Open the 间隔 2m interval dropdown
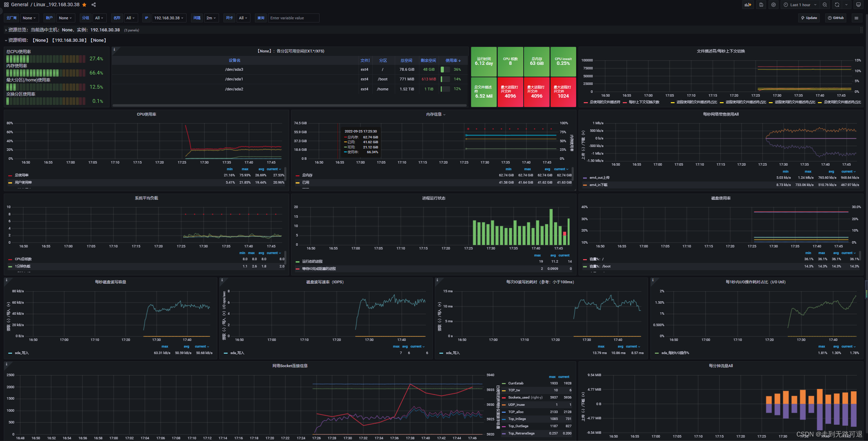This screenshot has height=441, width=868. click(x=211, y=18)
